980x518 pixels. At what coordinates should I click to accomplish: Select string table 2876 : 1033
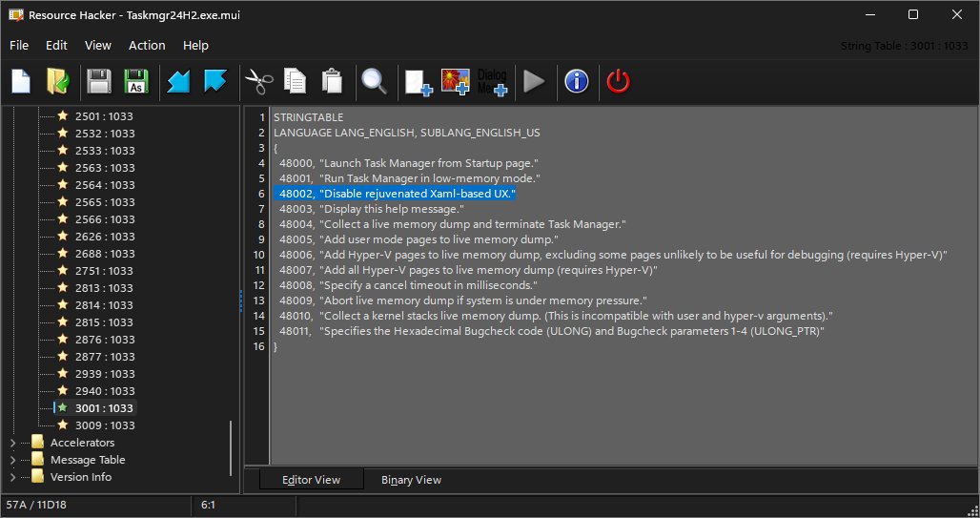tap(104, 340)
